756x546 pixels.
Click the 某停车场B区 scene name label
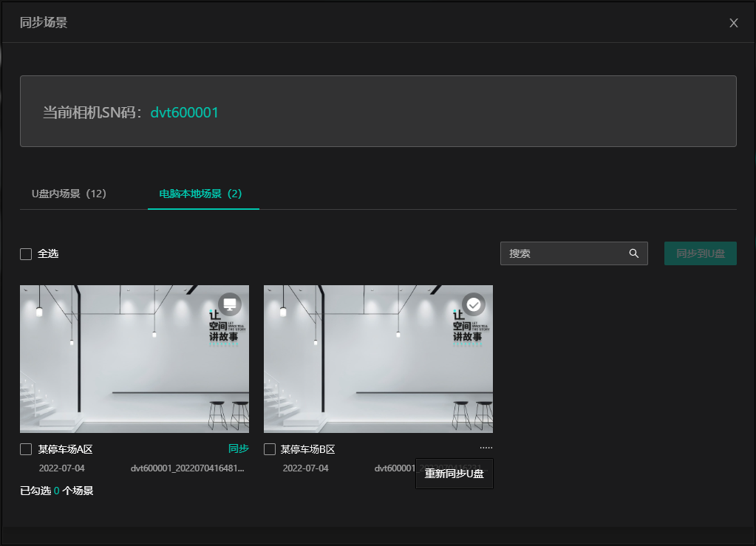(307, 449)
